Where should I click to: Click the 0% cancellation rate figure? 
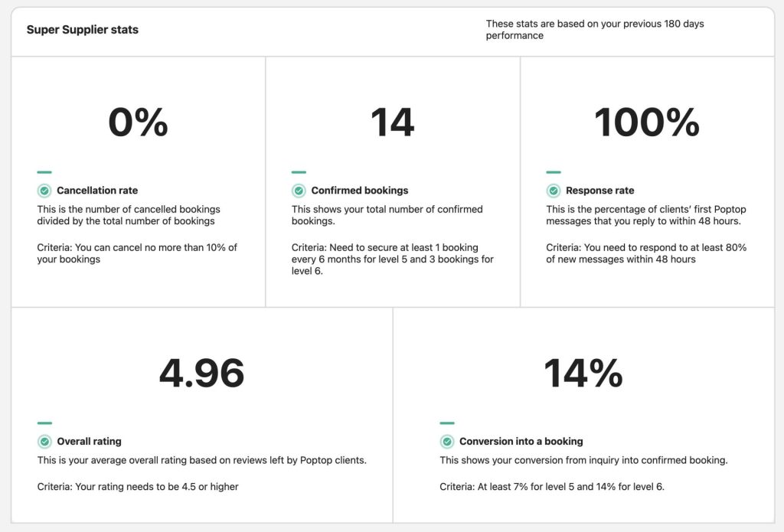tap(138, 122)
